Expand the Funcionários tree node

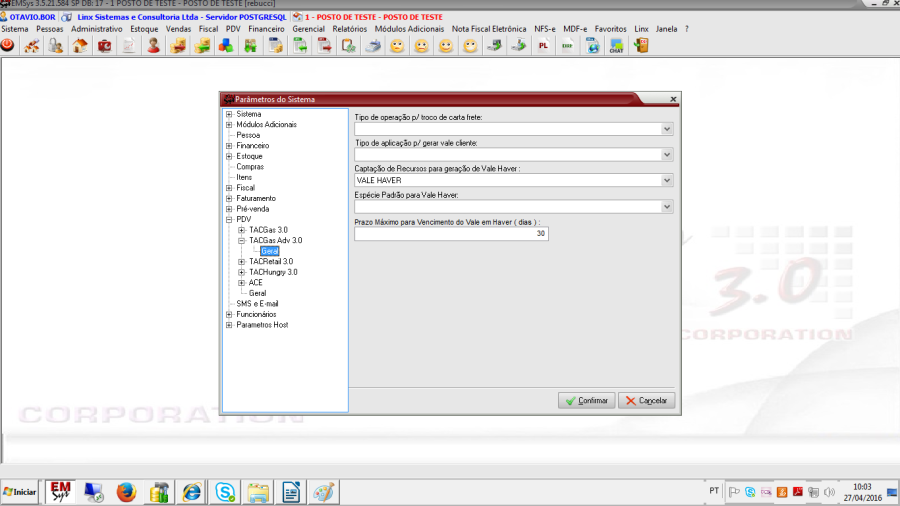point(229,314)
